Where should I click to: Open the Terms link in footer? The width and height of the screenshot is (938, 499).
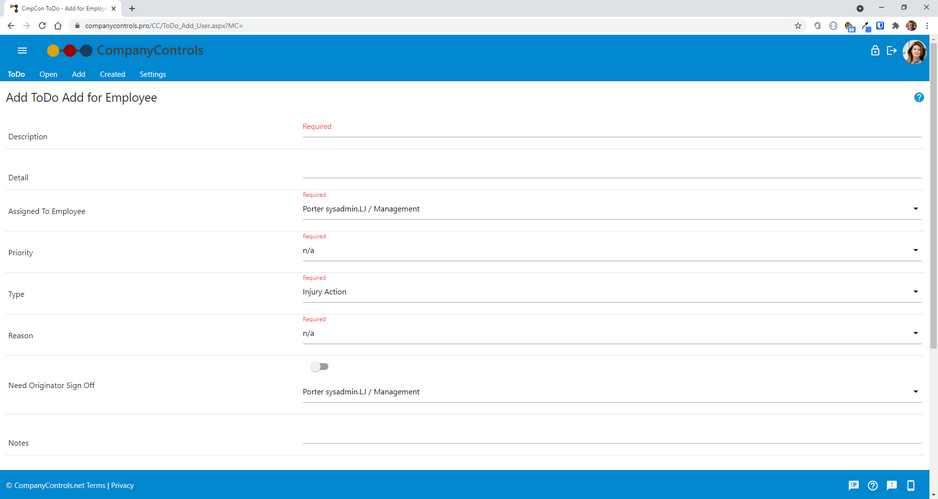(x=96, y=485)
